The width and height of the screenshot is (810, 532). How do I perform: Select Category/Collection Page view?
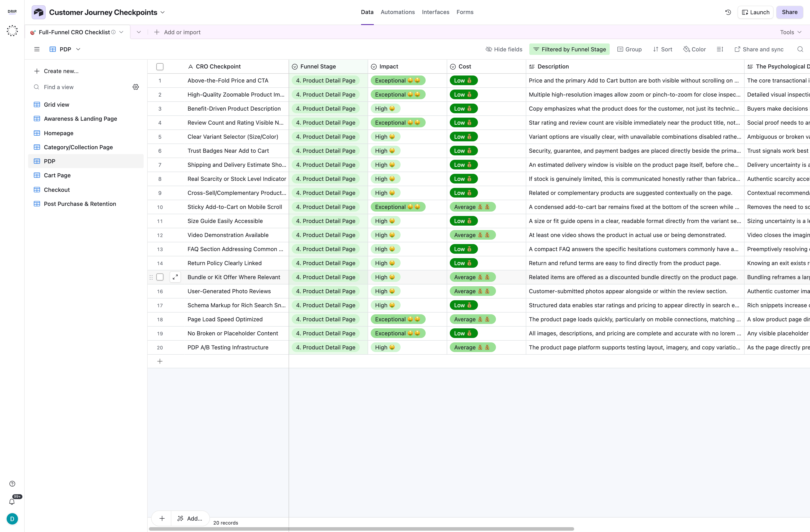(x=86, y=147)
